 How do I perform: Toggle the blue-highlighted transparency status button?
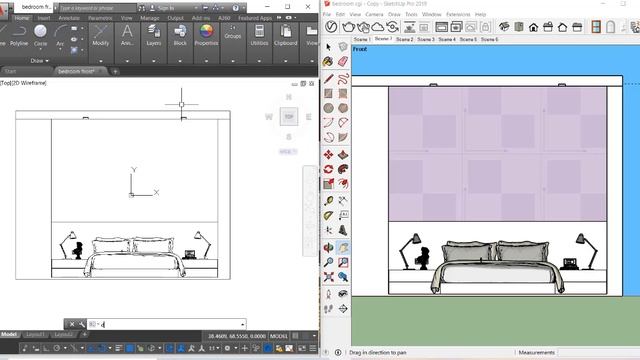(x=130, y=348)
